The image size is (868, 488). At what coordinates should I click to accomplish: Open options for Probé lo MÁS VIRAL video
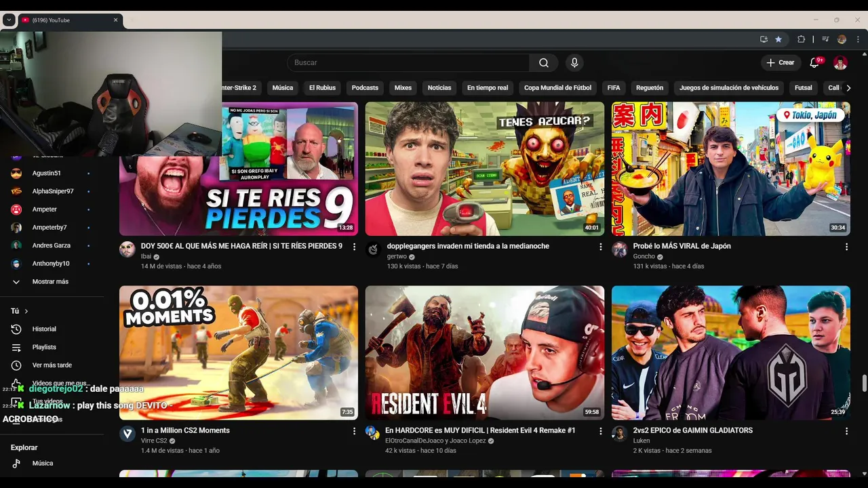pos(846,247)
